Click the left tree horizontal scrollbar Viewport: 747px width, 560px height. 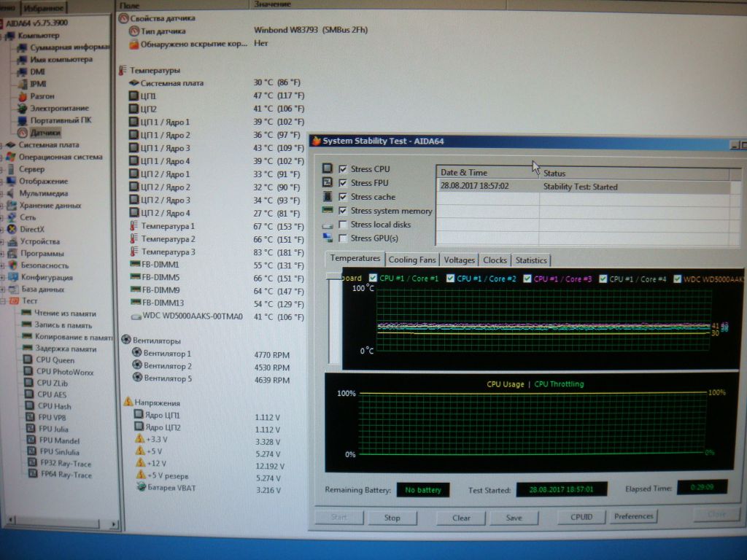(61, 524)
